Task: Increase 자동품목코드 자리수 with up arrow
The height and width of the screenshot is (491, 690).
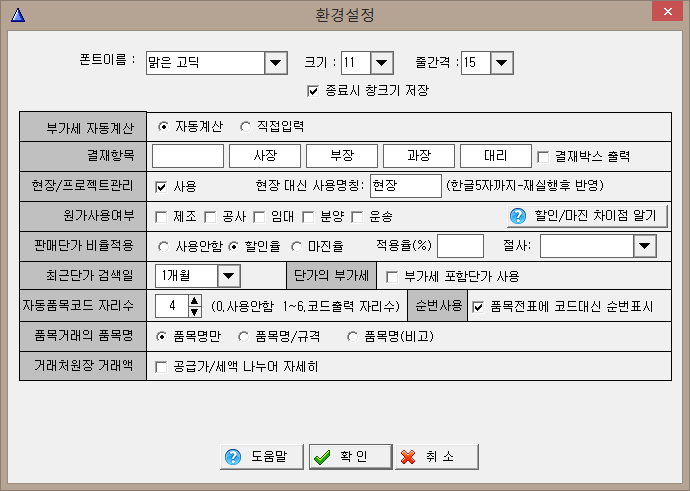Action: pos(195,300)
